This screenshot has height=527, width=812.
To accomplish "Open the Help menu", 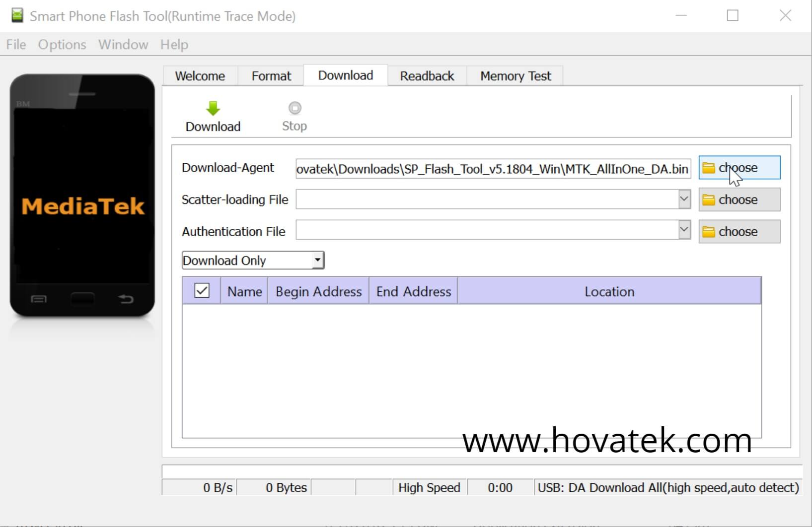I will [174, 45].
